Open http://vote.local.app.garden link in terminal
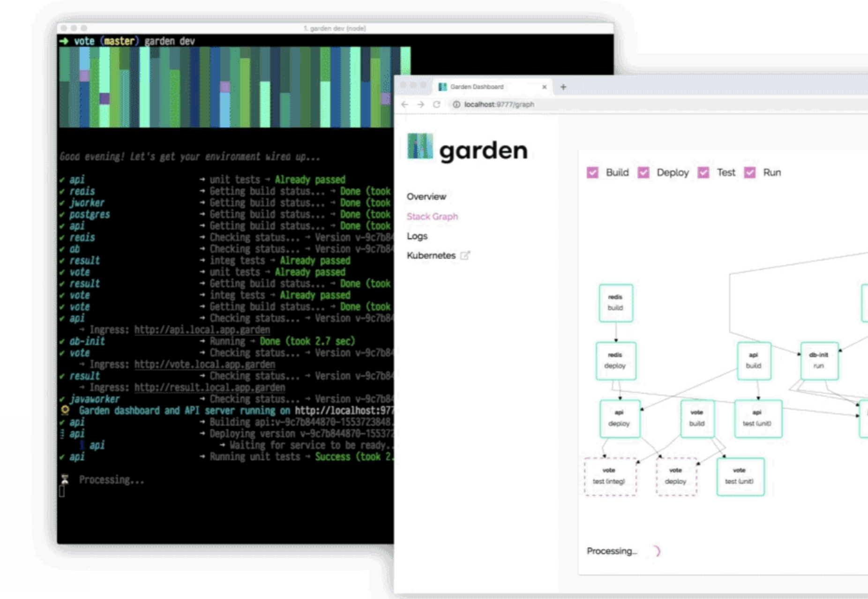This screenshot has height=599, width=868. pyautogui.click(x=204, y=365)
